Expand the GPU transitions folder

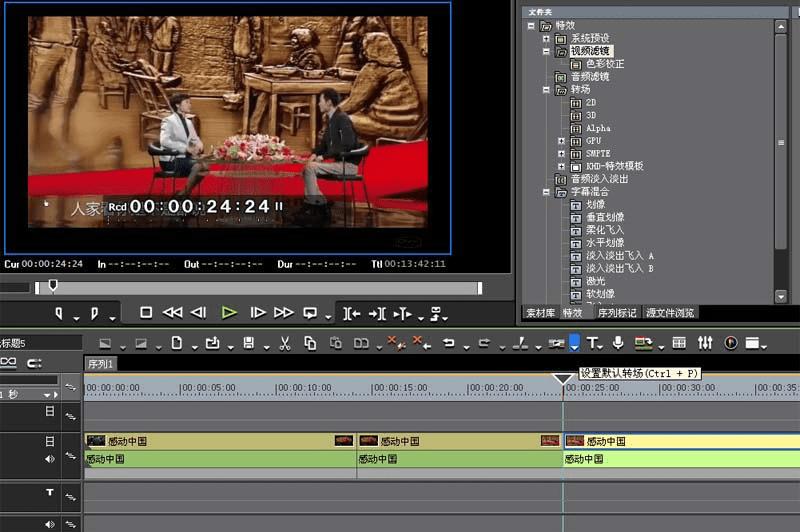pos(563,141)
